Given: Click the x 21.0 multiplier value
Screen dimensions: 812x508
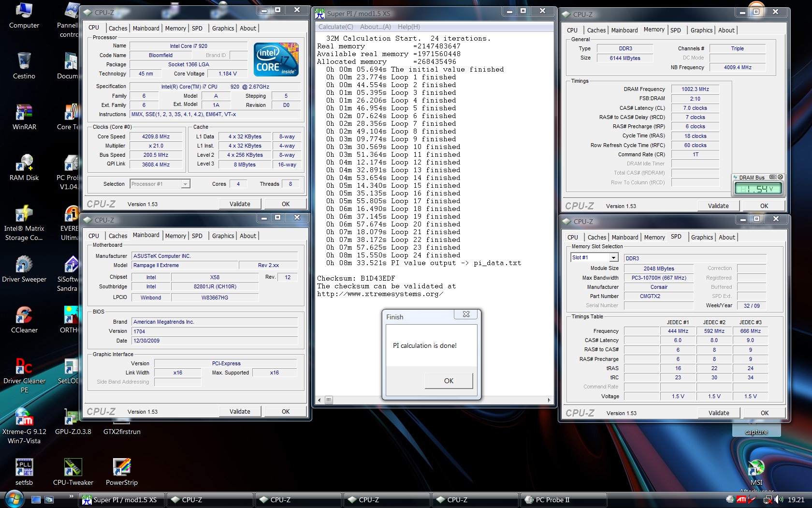Looking at the screenshot, I should [156, 146].
